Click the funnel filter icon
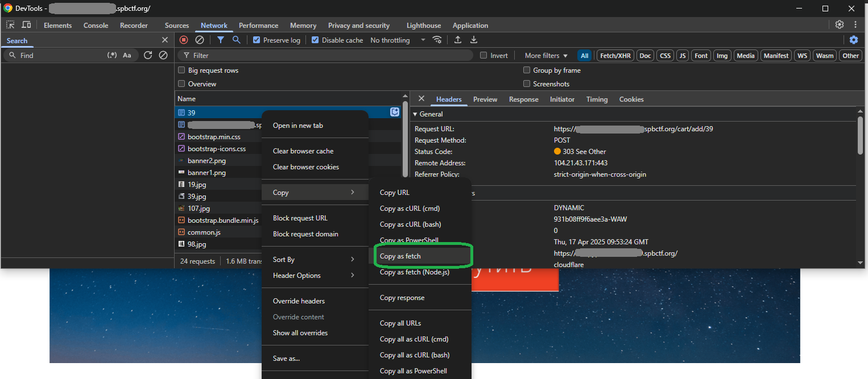Image resolution: width=868 pixels, height=379 pixels. coord(220,40)
